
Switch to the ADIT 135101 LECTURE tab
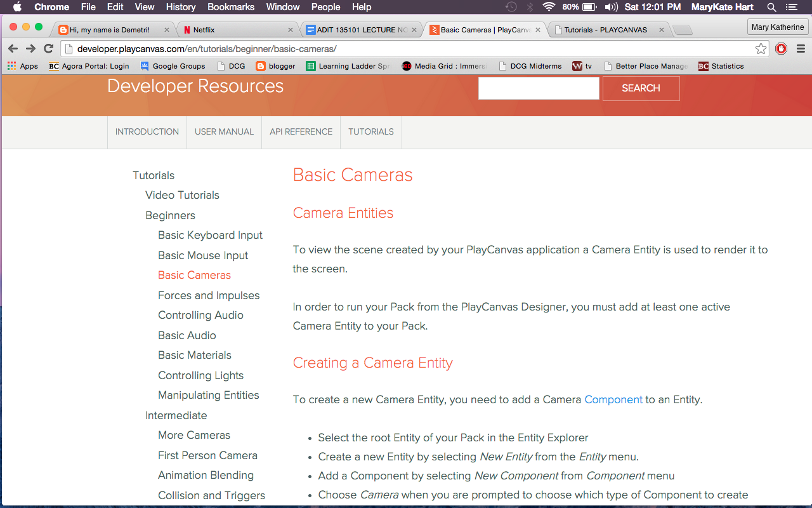point(362,30)
